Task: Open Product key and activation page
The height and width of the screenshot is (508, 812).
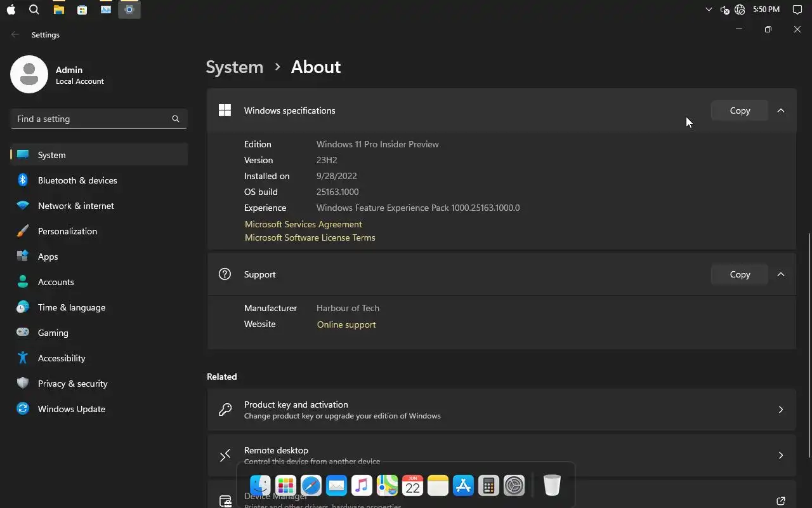Action: (x=501, y=410)
